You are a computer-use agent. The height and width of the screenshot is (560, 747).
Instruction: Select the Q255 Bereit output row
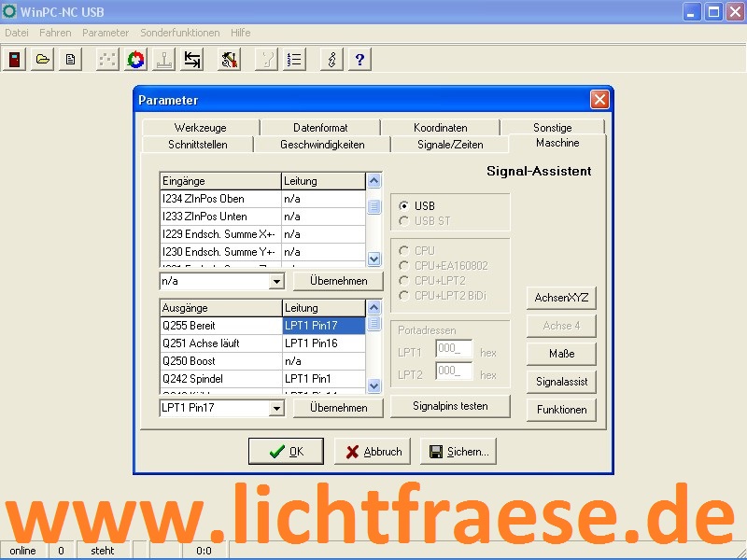point(263,326)
